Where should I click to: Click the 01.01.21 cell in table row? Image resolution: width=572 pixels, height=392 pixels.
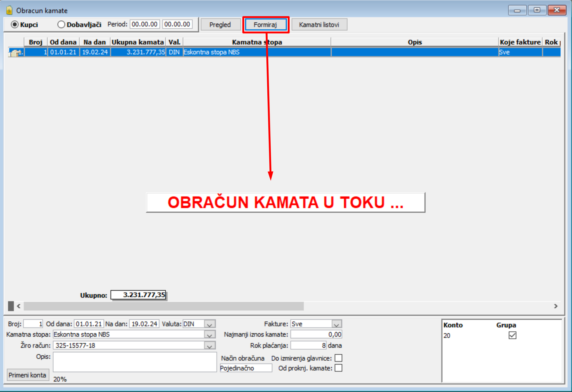point(63,52)
